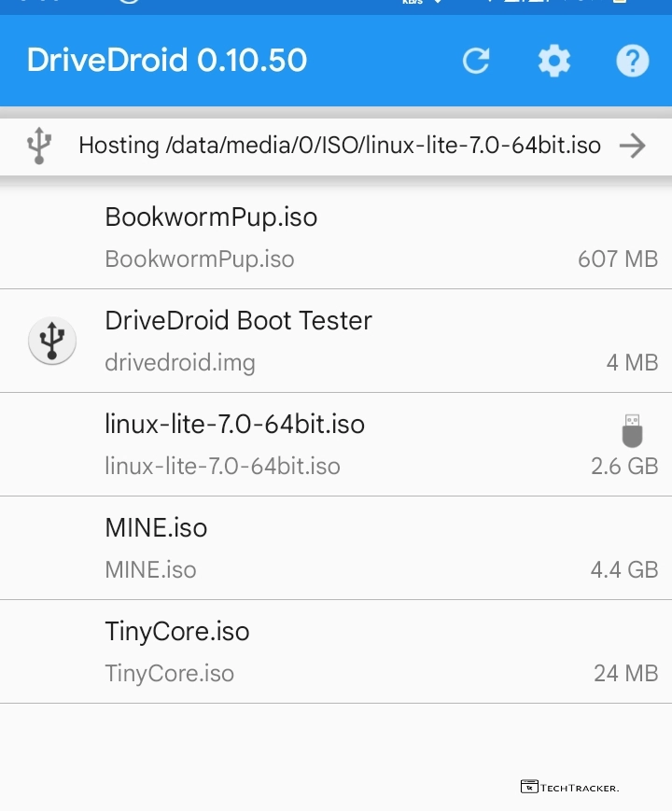Pick the MINE.iso image
The height and width of the screenshot is (811, 672).
pyautogui.click(x=156, y=528)
